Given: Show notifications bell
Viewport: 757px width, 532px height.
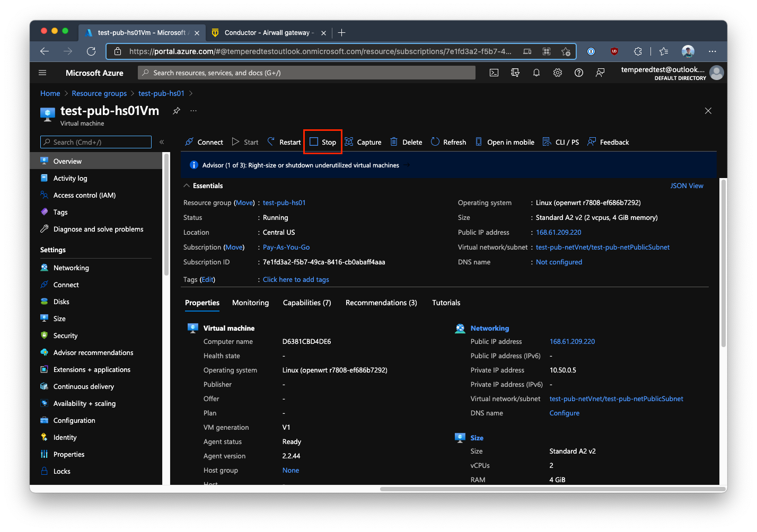Looking at the screenshot, I should pos(536,73).
